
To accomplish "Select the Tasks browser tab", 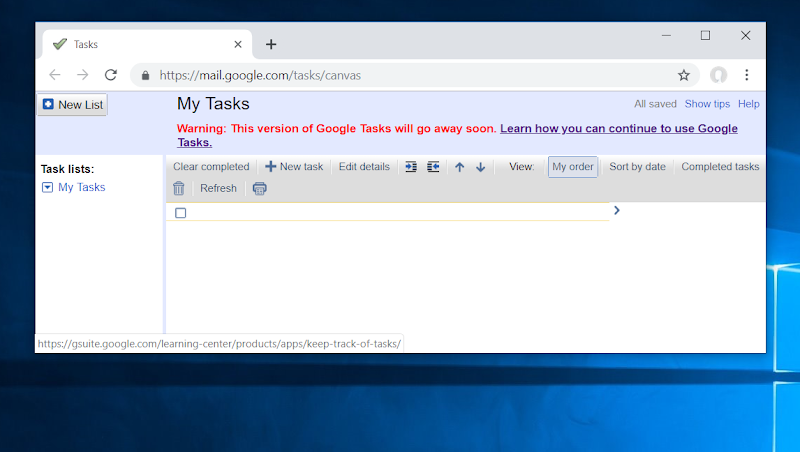I will point(147,44).
